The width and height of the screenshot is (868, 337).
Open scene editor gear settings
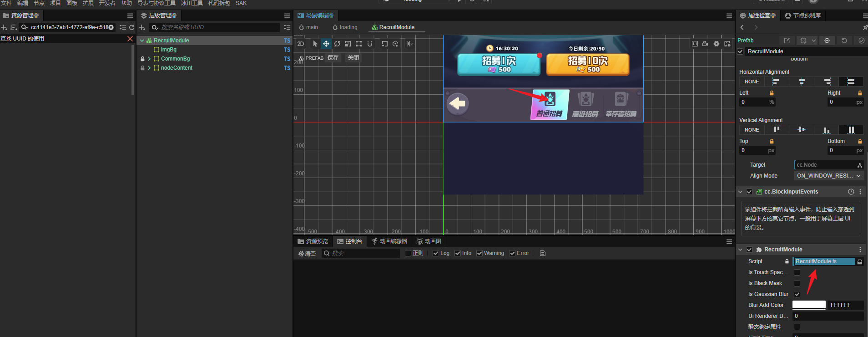(717, 44)
